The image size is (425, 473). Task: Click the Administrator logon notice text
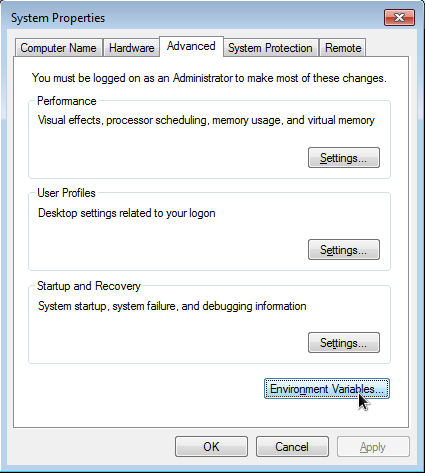(x=209, y=78)
